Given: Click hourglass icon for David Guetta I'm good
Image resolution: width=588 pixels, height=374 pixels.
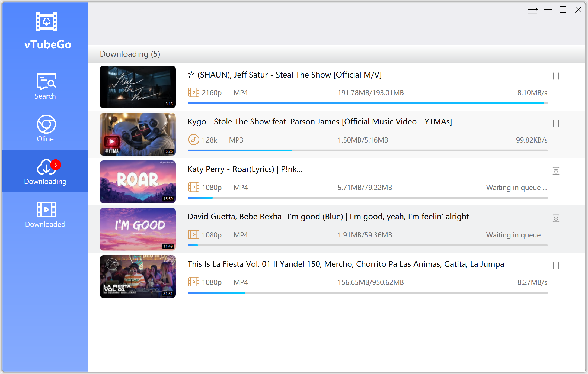Looking at the screenshot, I should [556, 218].
